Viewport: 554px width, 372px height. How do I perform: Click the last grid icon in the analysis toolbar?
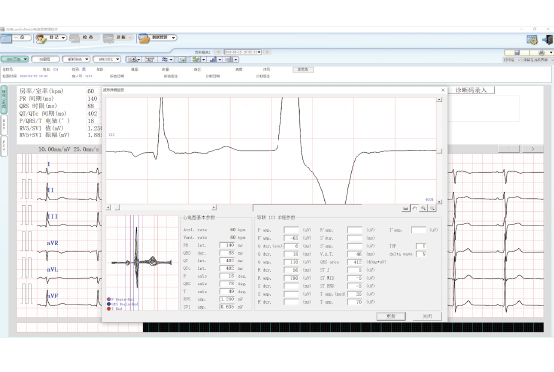229,59
